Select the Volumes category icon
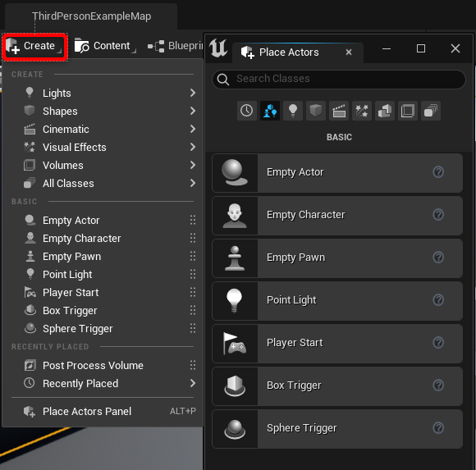 [x=408, y=111]
